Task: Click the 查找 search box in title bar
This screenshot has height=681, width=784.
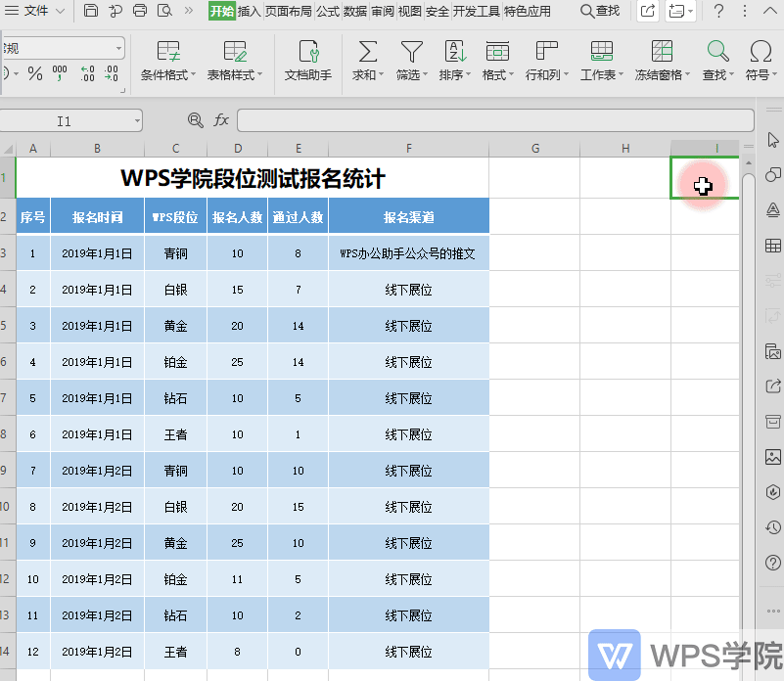Action: click(x=599, y=11)
